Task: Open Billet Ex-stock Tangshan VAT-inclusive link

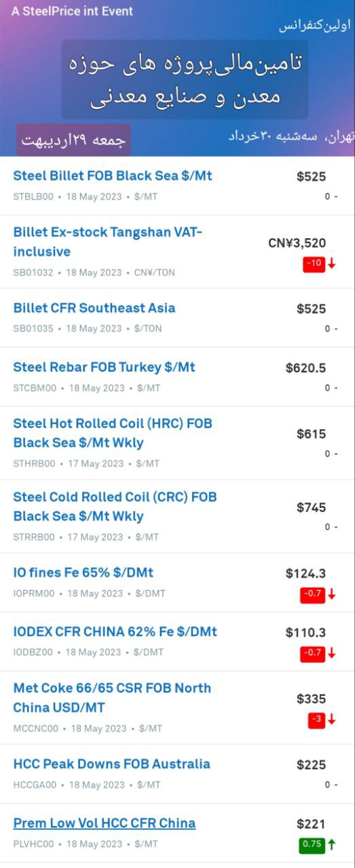Action: [108, 242]
